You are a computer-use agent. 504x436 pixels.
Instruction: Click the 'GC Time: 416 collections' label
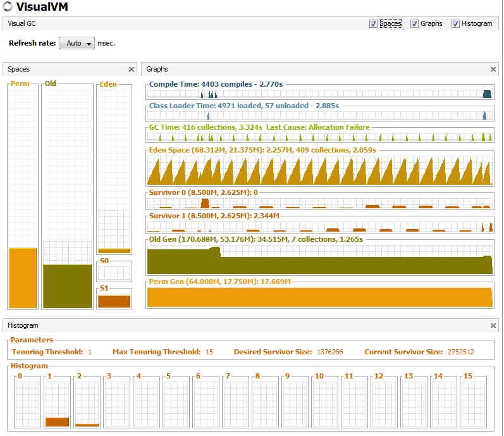192,127
